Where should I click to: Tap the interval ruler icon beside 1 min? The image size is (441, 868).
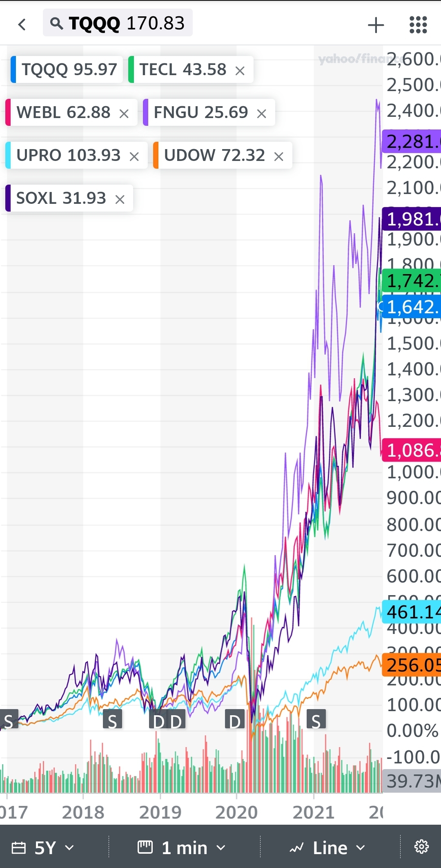145,847
